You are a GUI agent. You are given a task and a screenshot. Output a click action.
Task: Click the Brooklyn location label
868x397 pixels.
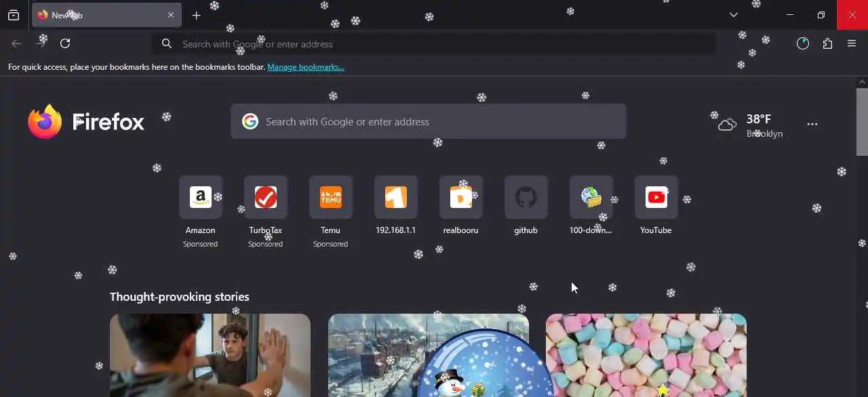coord(765,133)
